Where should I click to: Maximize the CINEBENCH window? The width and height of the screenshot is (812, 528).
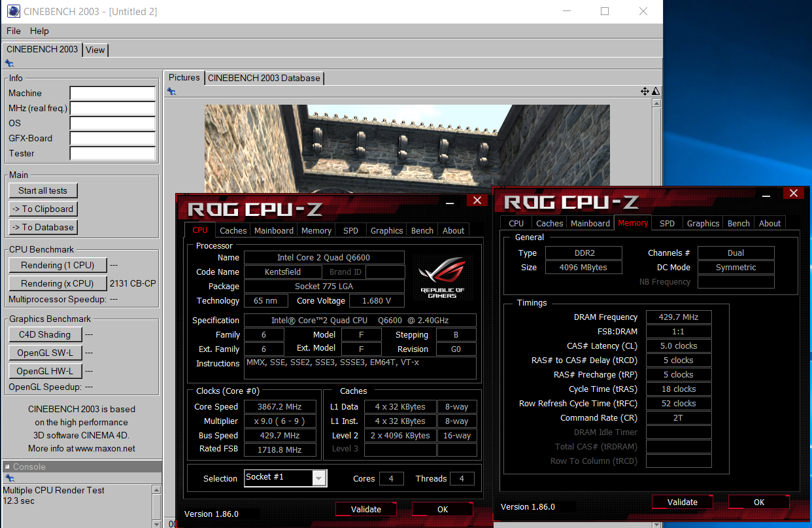click(x=605, y=12)
